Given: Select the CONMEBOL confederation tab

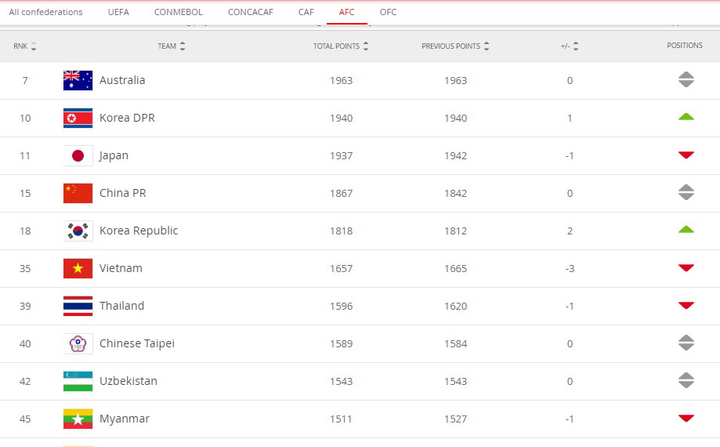Looking at the screenshot, I should pyautogui.click(x=176, y=12).
